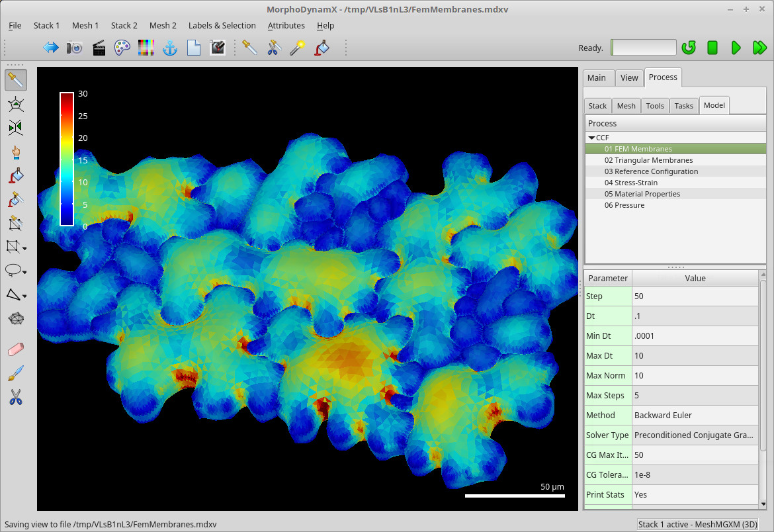Pick the eraser tool
774x532 pixels.
coord(15,349)
